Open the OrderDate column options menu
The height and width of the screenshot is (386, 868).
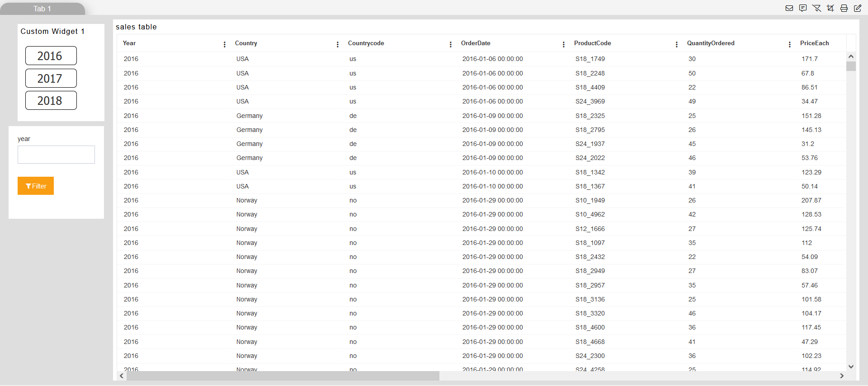pos(564,44)
